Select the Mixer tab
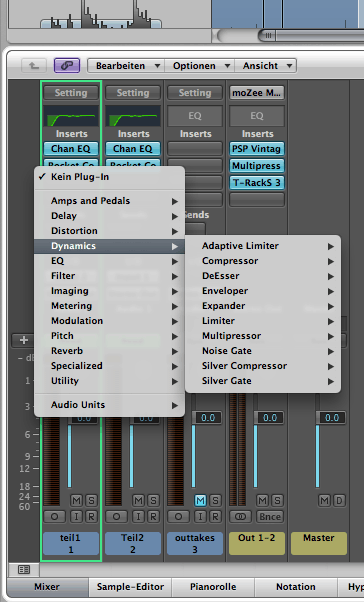Screen dimensions: 364x602 tap(47, 587)
